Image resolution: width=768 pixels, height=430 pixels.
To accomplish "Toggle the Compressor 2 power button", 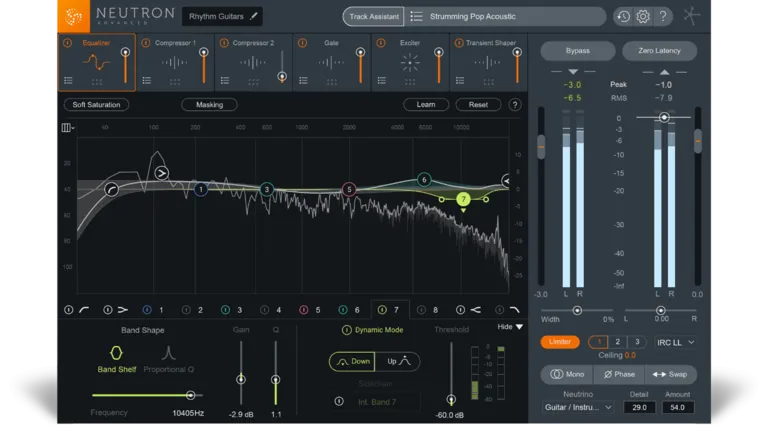I will (224, 43).
